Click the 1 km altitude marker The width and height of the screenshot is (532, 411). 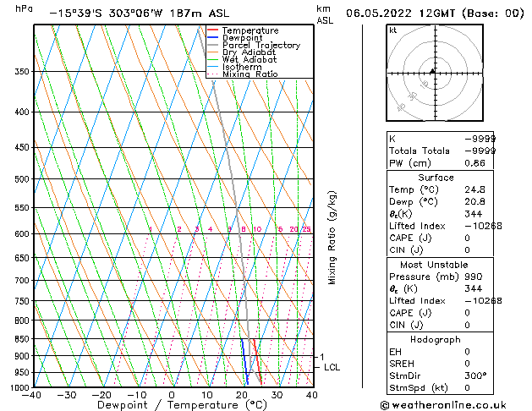click(322, 357)
